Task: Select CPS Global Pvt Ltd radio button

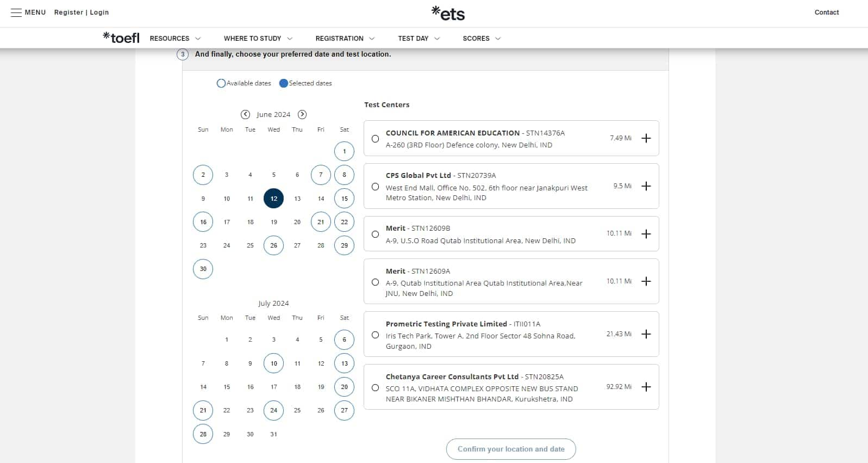Action: pos(375,187)
